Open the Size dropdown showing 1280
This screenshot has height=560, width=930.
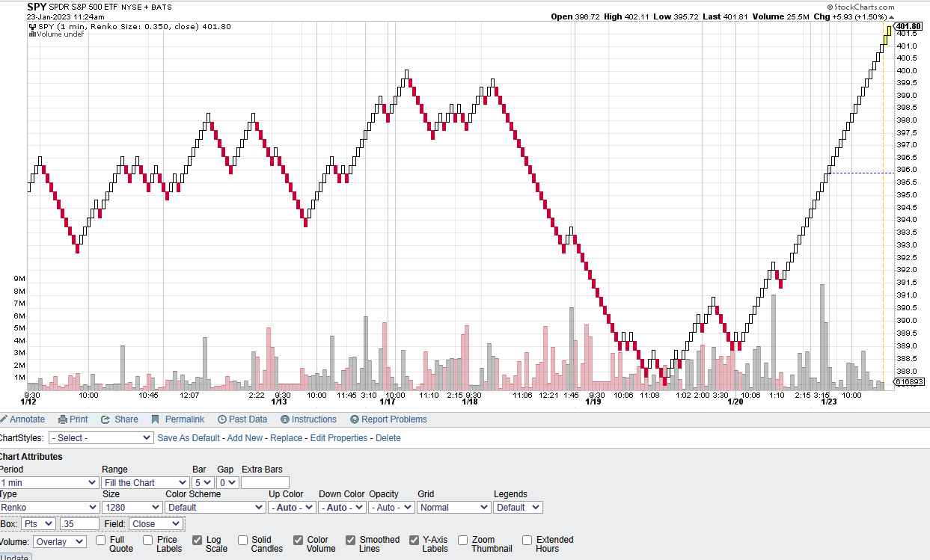[132, 507]
